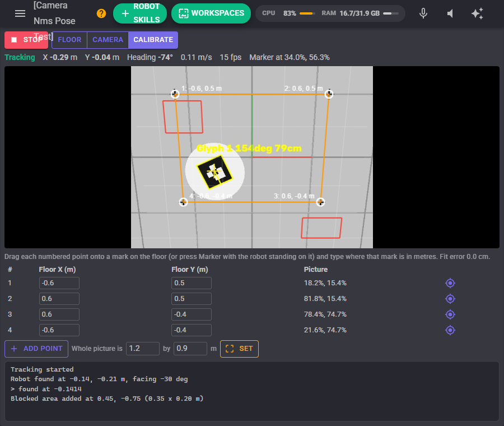Click picture value '81.8%, 15.4%'
The width and height of the screenshot is (504, 426).
325,299
